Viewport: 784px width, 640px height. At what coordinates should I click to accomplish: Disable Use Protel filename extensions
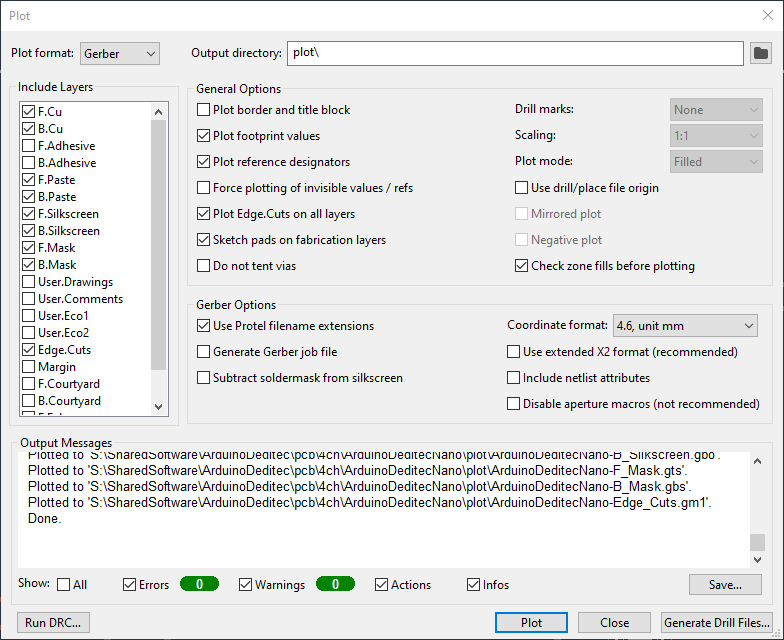click(205, 326)
